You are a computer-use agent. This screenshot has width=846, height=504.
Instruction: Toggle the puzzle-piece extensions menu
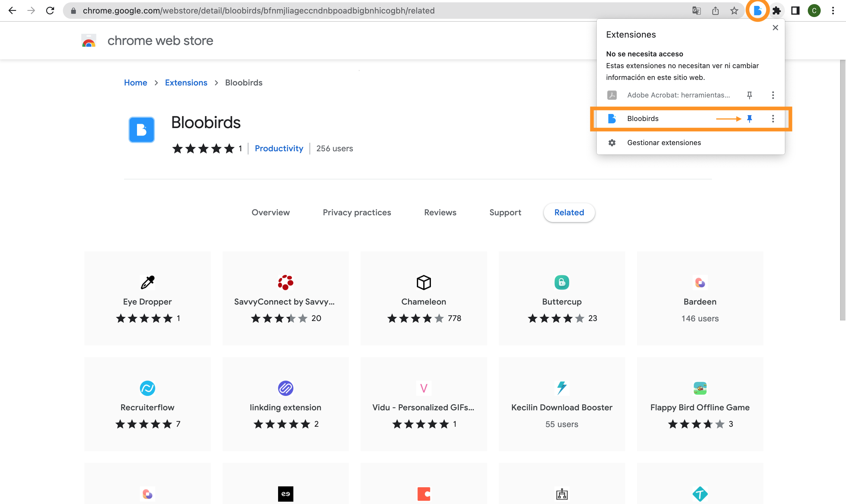(x=776, y=11)
